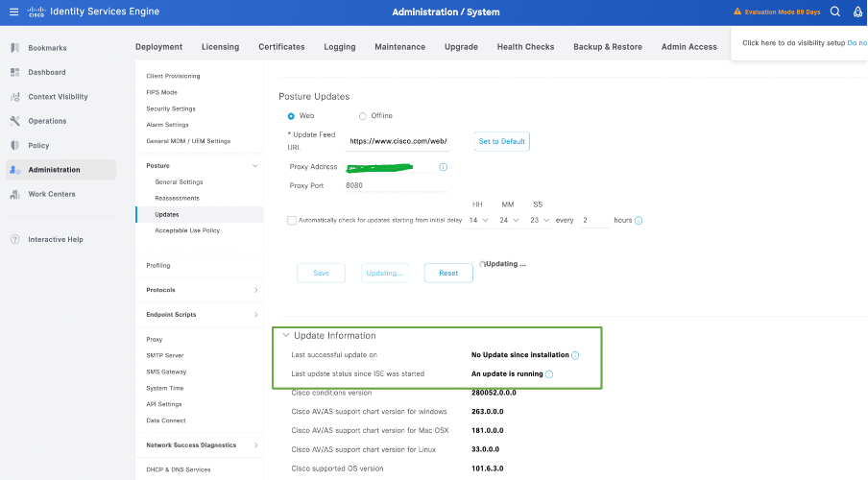The height and width of the screenshot is (480, 868).
Task: Click the Set to Default button
Action: (502, 141)
